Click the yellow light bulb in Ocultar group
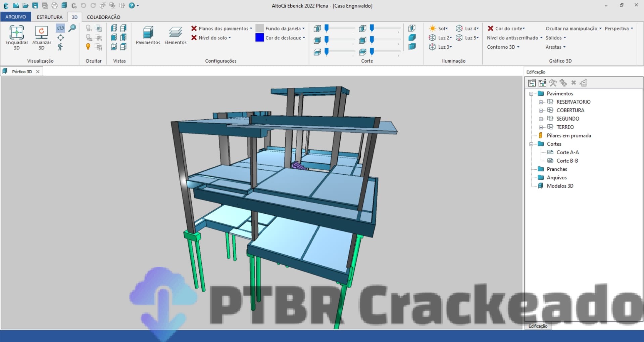 click(x=88, y=47)
